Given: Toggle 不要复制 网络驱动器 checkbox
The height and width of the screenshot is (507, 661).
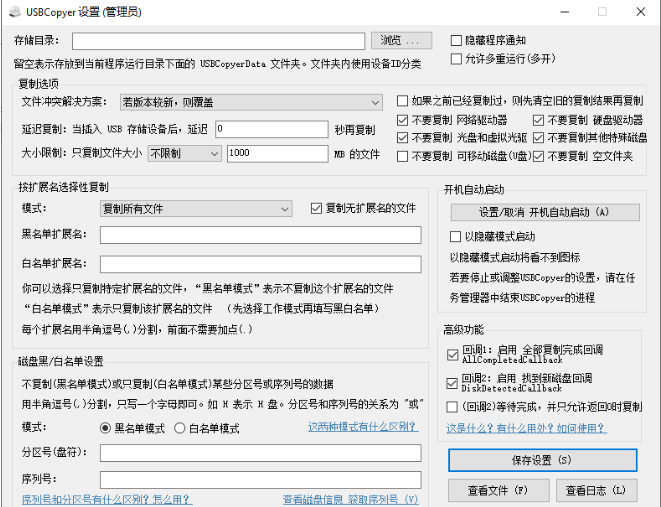Looking at the screenshot, I should (403, 120).
